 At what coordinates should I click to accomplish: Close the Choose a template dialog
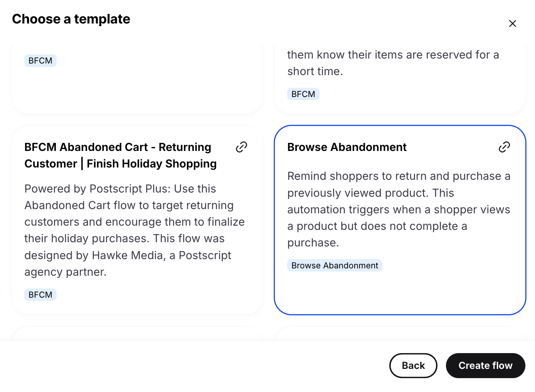click(512, 24)
